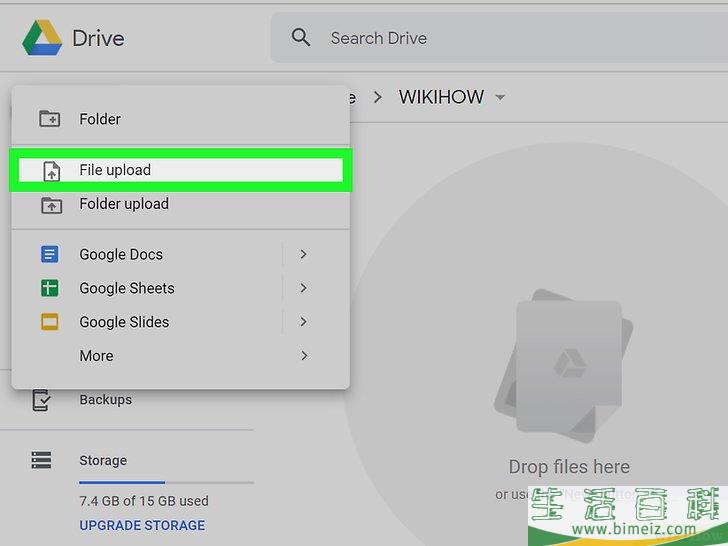
Task: Click the new Folder icon
Action: pos(49,119)
